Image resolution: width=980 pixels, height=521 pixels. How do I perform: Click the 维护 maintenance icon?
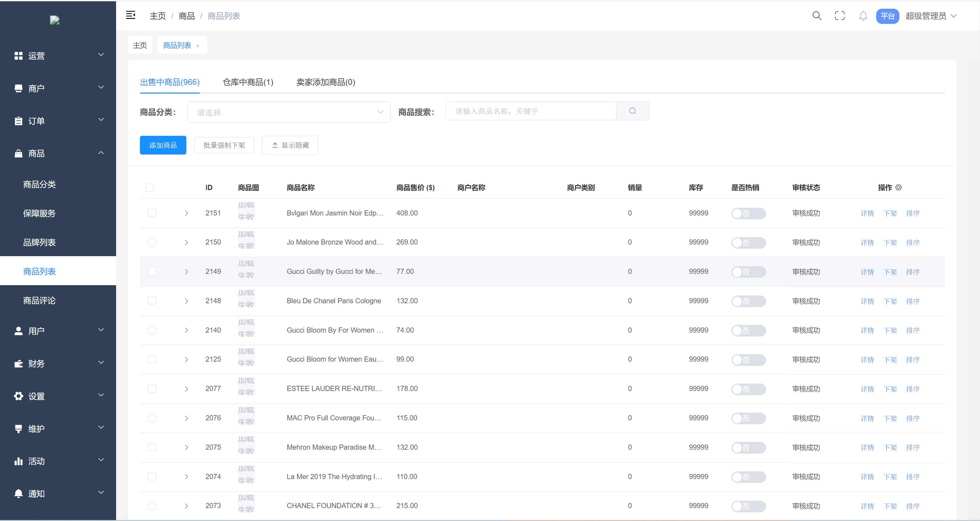[18, 428]
